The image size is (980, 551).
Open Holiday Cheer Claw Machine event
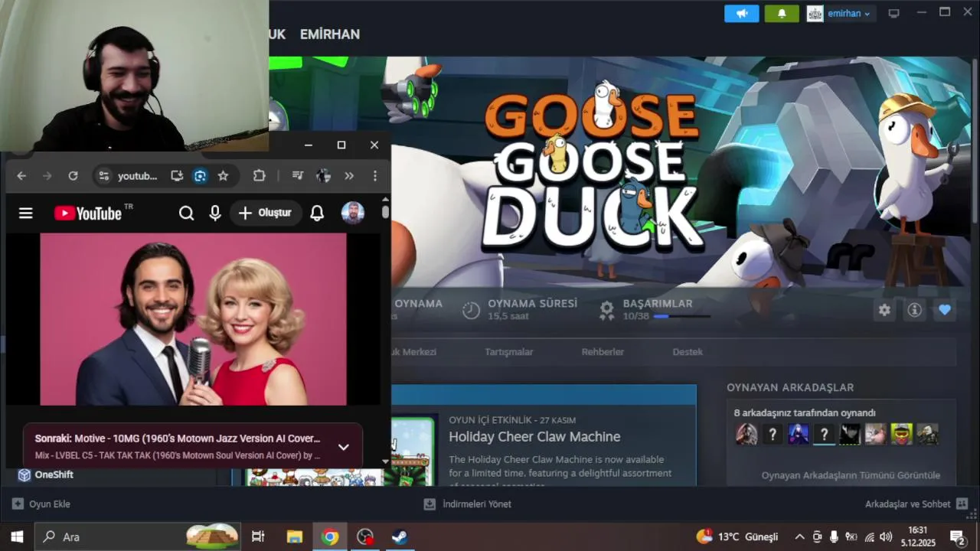click(x=534, y=437)
